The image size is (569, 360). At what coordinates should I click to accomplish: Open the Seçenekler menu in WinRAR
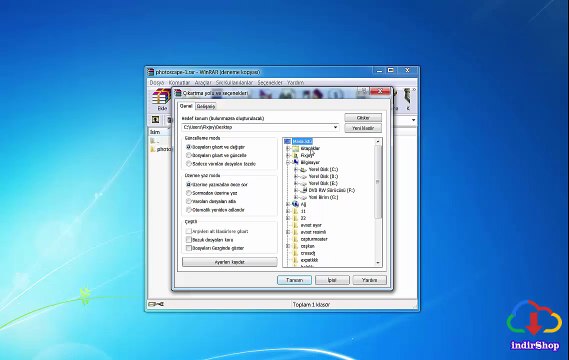270,83
